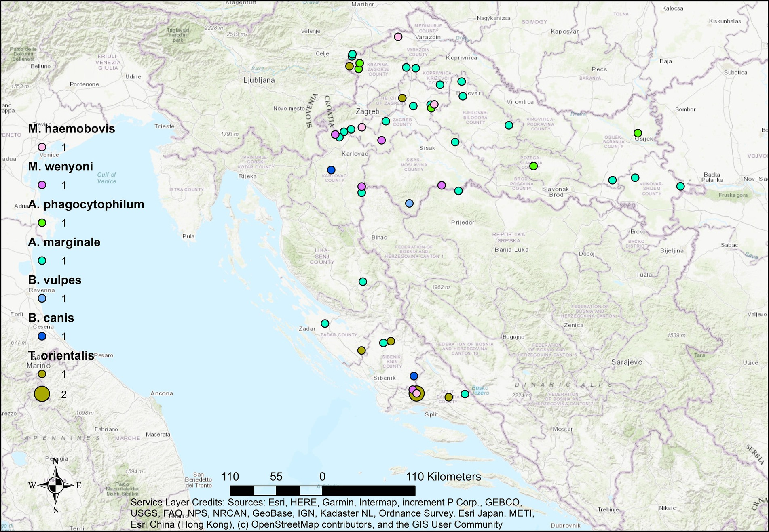The image size is (769, 532).
Task: Click the Banja Luka city label
Action: [511, 250]
